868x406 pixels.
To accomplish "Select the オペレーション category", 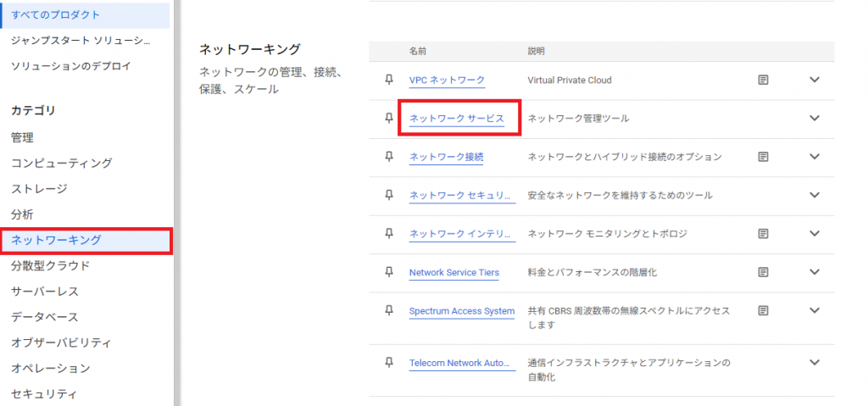I will 50,369.
